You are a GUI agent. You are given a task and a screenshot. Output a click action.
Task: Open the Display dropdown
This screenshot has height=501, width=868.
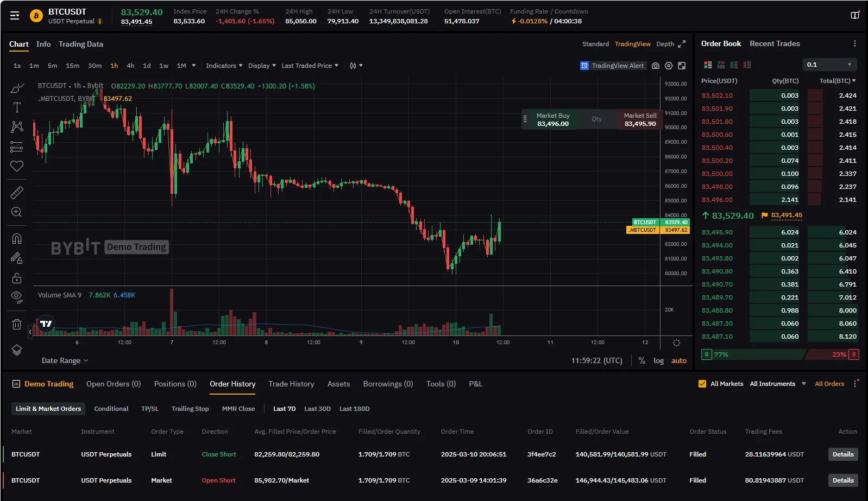tap(262, 66)
